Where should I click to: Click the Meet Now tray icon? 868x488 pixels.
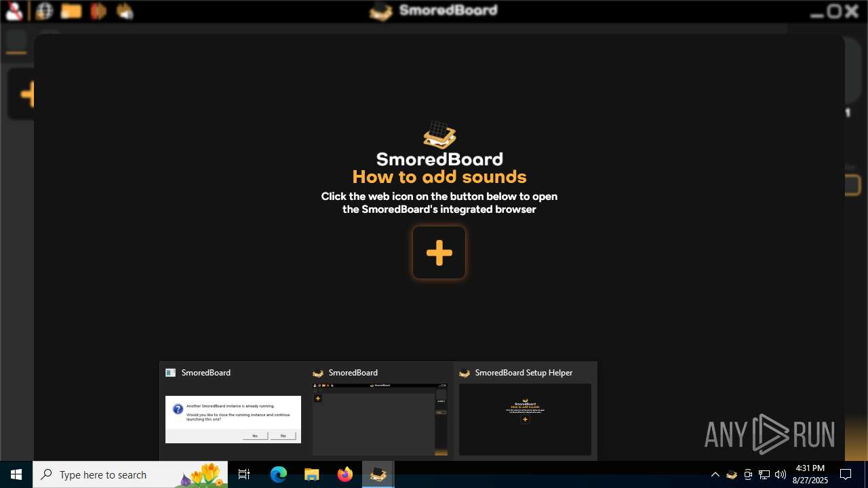[x=748, y=474]
